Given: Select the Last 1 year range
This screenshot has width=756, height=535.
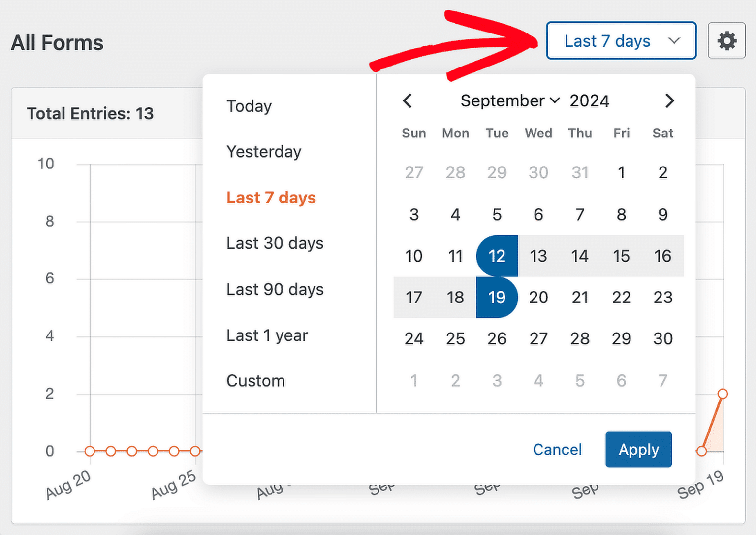Looking at the screenshot, I should (266, 335).
